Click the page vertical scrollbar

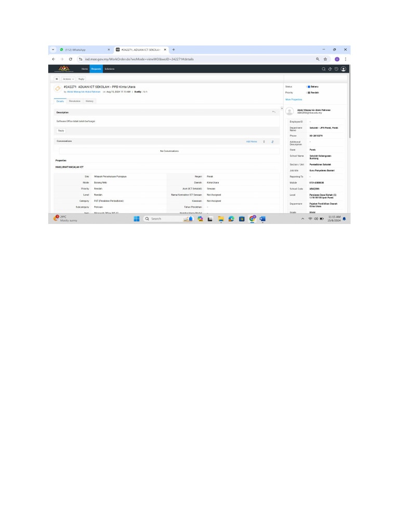pos(349,102)
